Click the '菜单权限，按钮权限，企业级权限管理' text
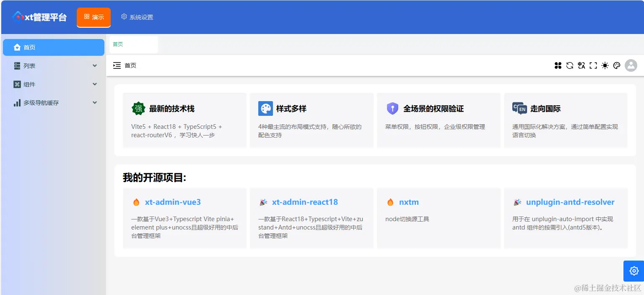 pyautogui.click(x=435, y=127)
